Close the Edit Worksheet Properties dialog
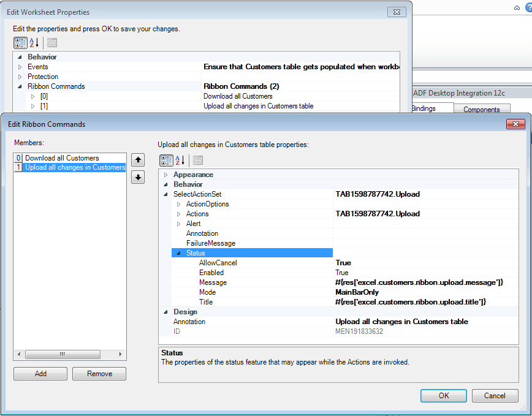532x416 pixels. click(397, 12)
